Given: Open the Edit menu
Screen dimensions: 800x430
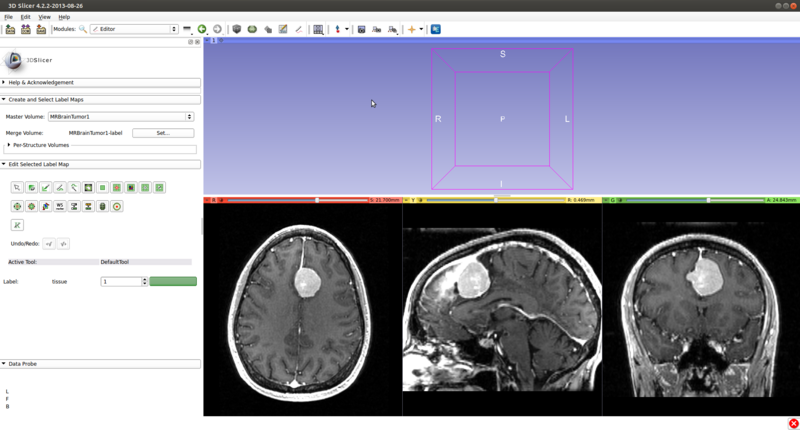Looking at the screenshot, I should click(x=26, y=17).
